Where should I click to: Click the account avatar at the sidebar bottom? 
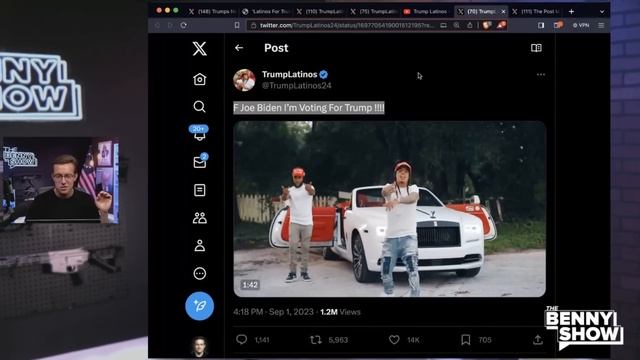pos(200,346)
